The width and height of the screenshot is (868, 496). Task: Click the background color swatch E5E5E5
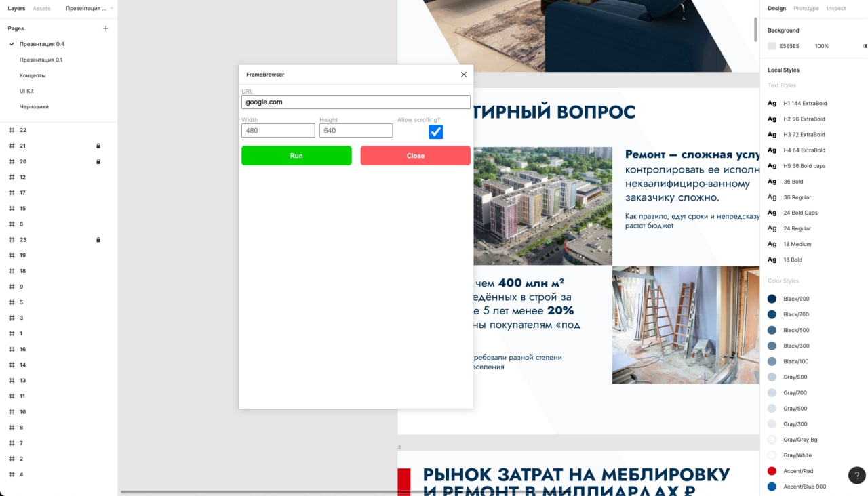click(x=772, y=46)
